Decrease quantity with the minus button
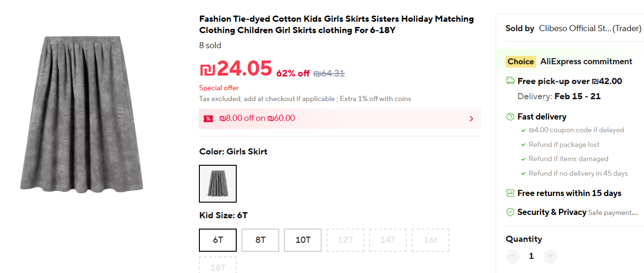 pos(513,256)
